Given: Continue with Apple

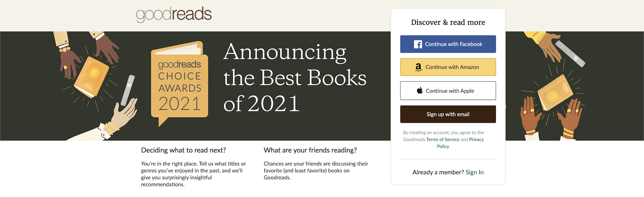Looking at the screenshot, I should pos(448,91).
